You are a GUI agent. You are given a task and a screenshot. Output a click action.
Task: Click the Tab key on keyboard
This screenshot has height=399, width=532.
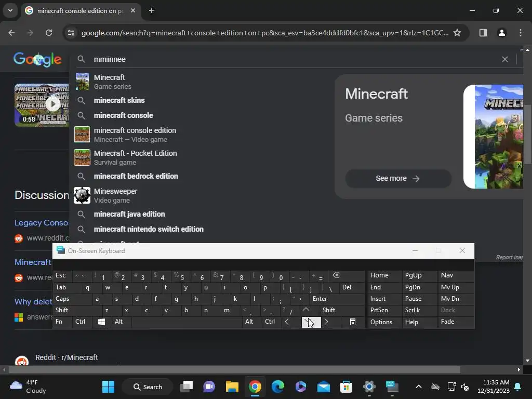[x=68, y=287]
